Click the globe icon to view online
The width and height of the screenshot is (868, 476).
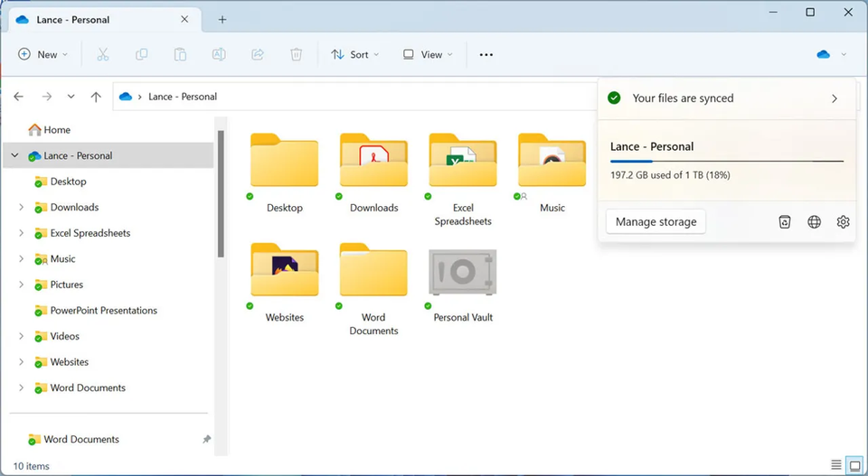(814, 222)
